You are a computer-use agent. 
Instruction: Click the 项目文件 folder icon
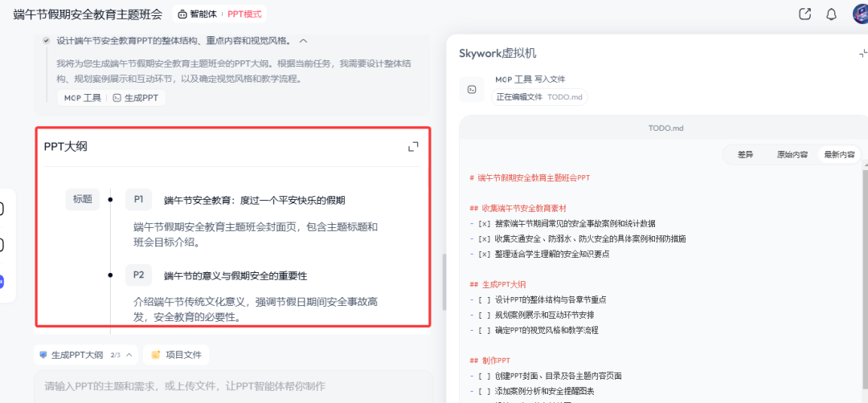click(x=156, y=355)
